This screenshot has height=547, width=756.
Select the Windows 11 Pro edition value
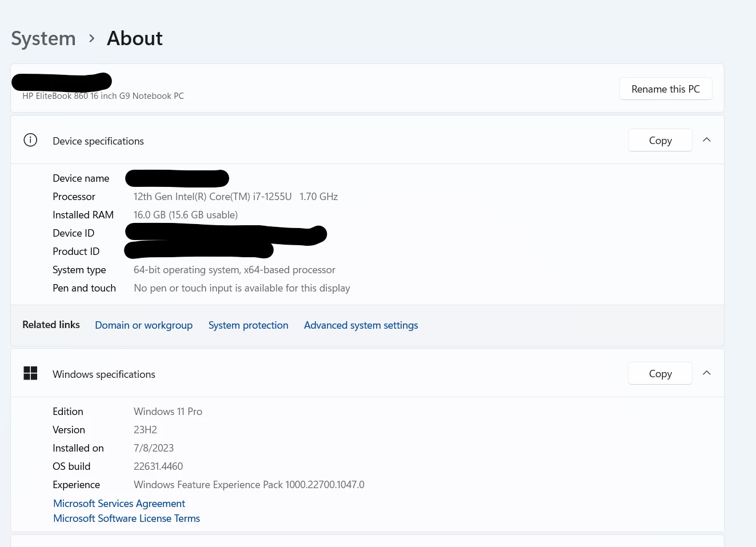(168, 412)
